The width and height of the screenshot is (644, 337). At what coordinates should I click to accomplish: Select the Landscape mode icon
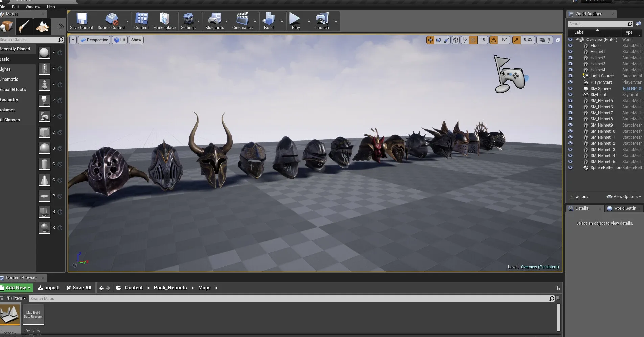point(42,26)
